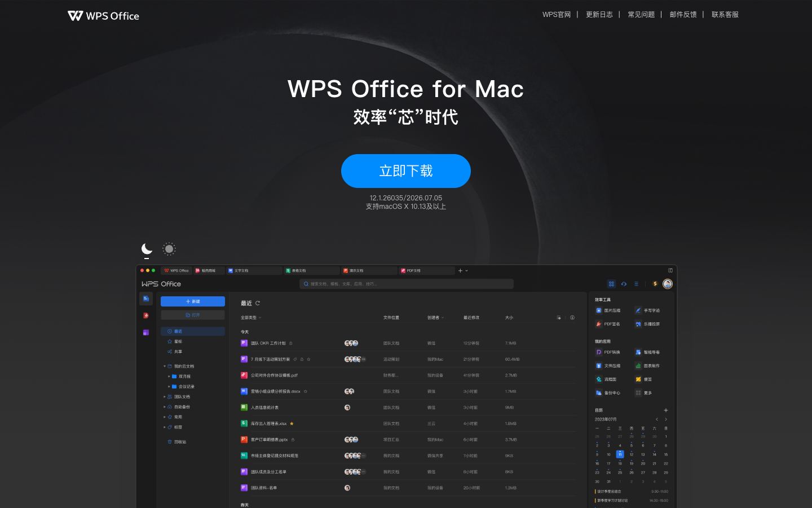Click the WPS Office logo in the page header
Screen dimensions: 812x508
[103, 16]
